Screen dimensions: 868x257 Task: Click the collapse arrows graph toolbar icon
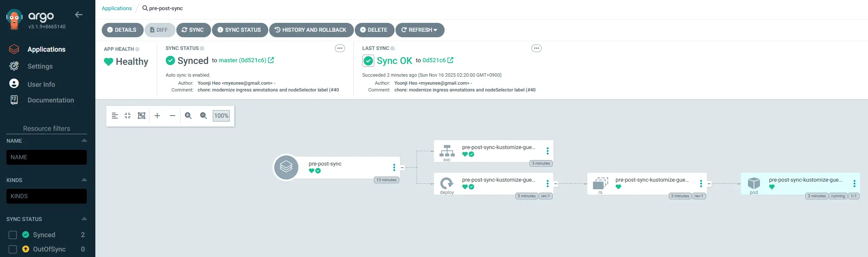pos(128,116)
